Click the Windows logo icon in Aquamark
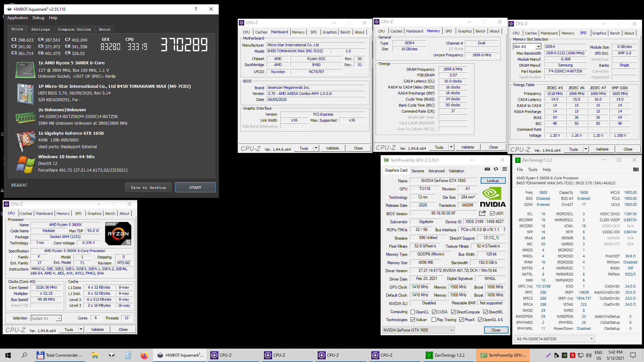This screenshot has width=644, height=362. tap(25, 164)
